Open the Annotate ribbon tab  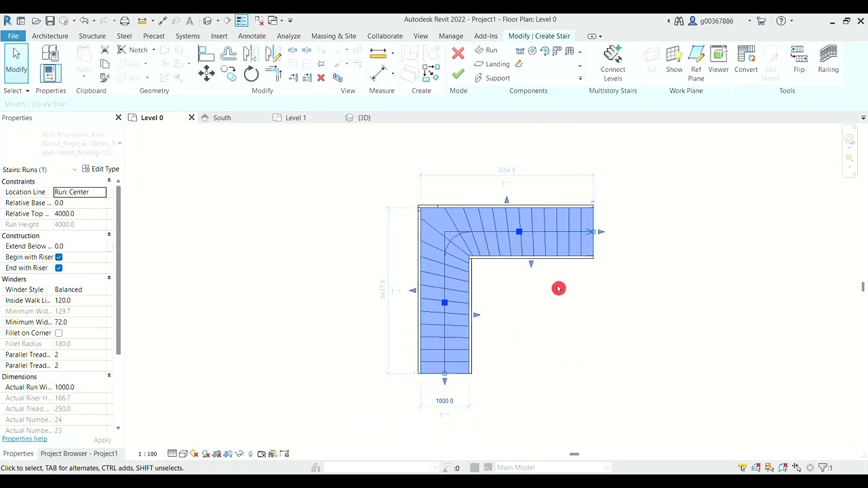[x=252, y=36]
